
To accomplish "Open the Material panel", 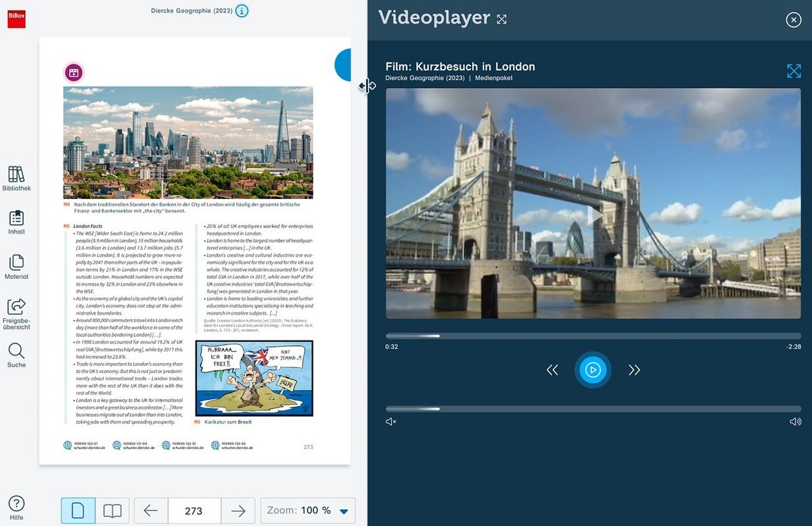I will [x=16, y=267].
